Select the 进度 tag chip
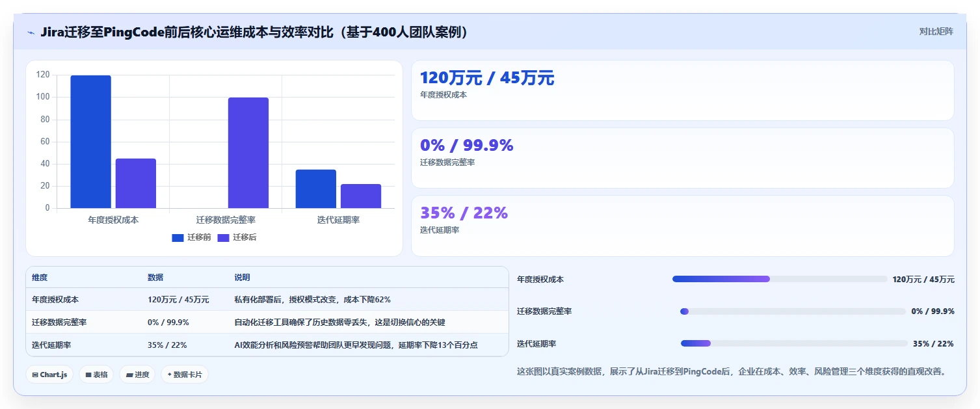 point(137,375)
